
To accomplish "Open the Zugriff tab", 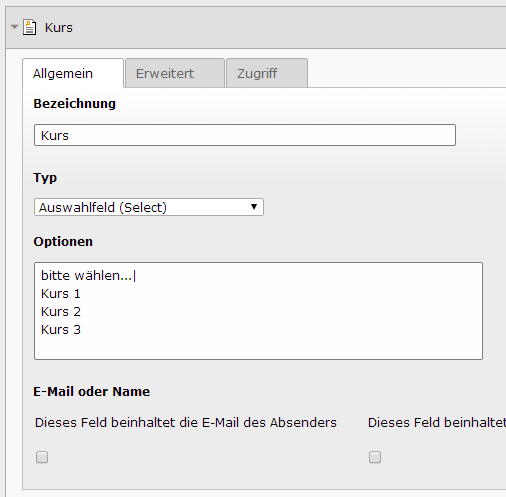I will coord(267,73).
